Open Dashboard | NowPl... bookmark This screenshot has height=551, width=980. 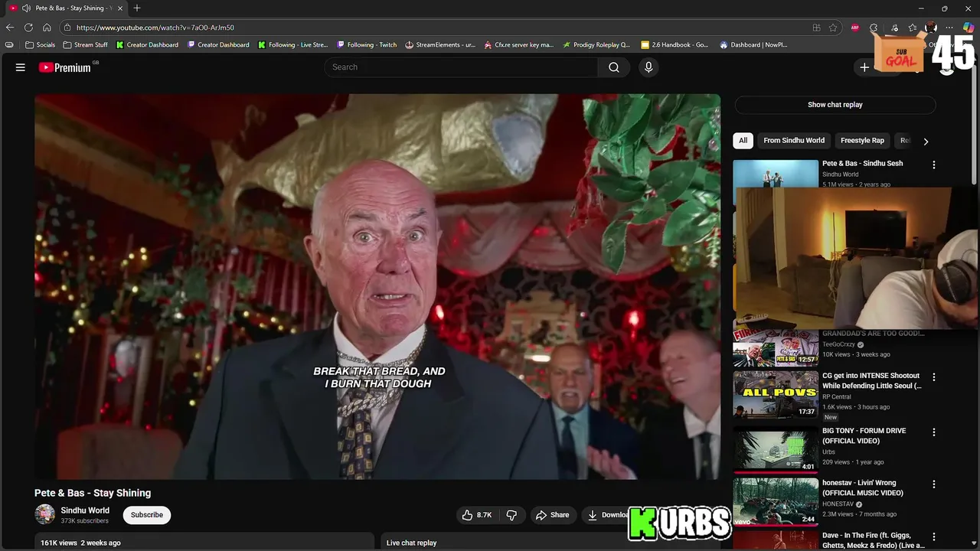point(754,45)
